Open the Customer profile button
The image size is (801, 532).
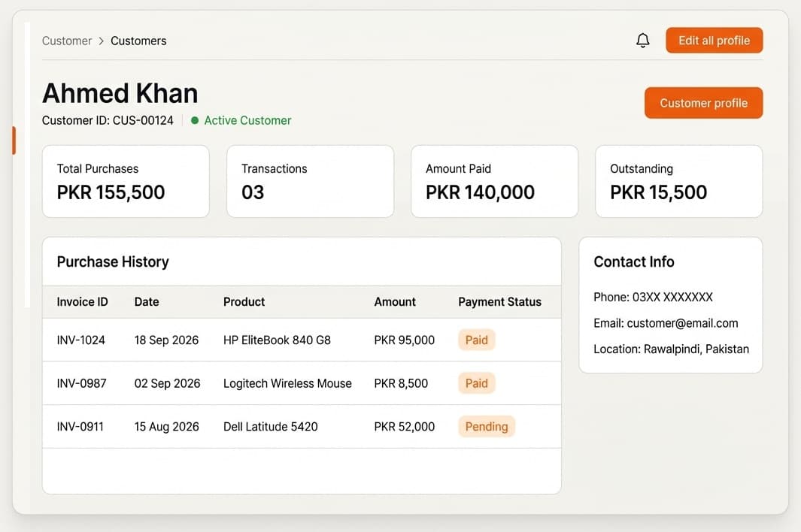[x=703, y=103]
